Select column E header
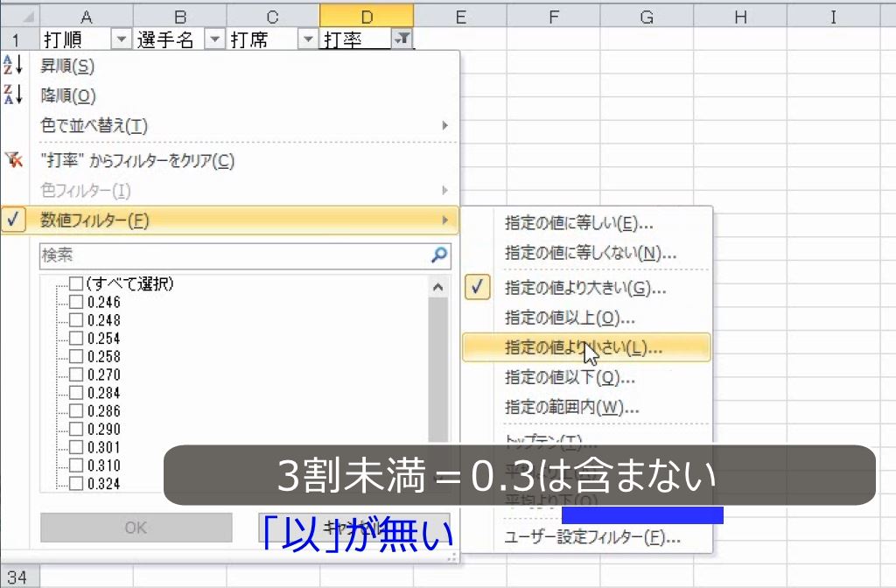The width and height of the screenshot is (896, 588). pos(460,17)
